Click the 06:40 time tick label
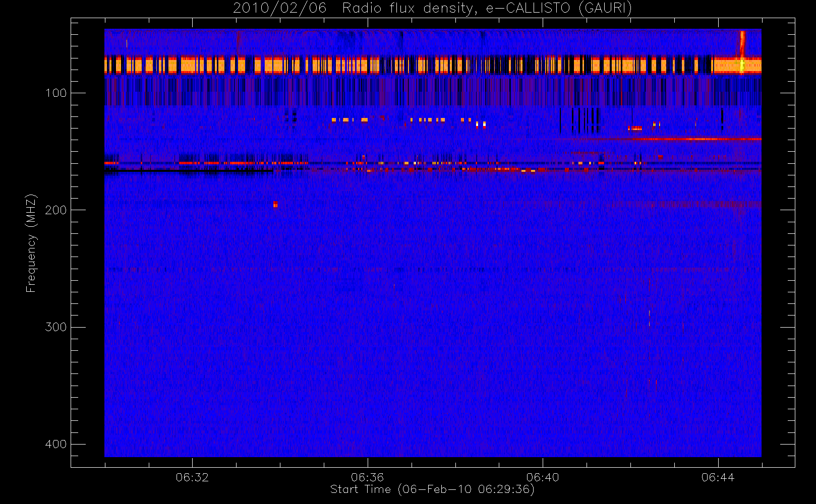Image resolution: width=816 pixels, height=504 pixels. click(x=543, y=477)
